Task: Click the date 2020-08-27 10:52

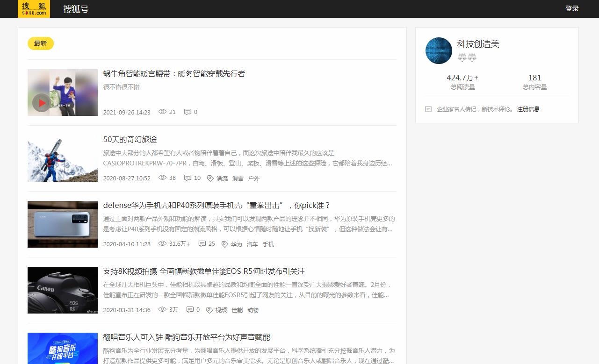Action: click(x=127, y=178)
